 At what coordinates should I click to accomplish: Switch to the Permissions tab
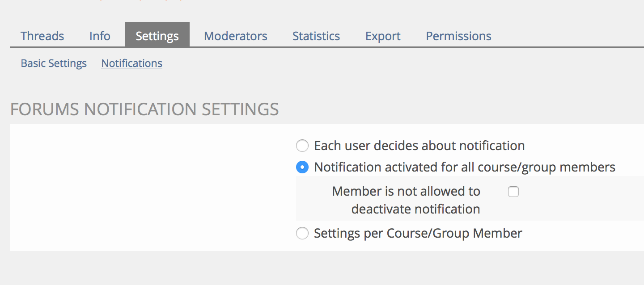pos(458,36)
